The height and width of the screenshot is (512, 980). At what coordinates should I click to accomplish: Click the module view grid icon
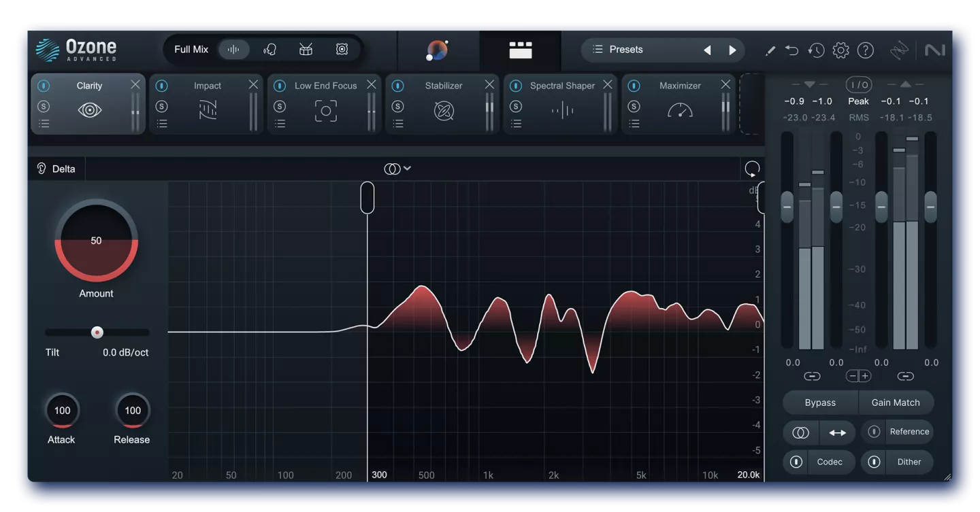coord(520,50)
